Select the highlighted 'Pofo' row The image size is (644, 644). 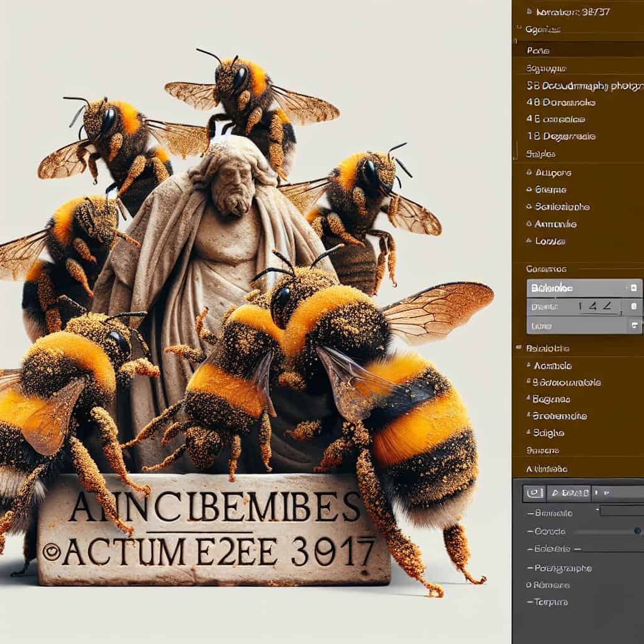(579, 50)
